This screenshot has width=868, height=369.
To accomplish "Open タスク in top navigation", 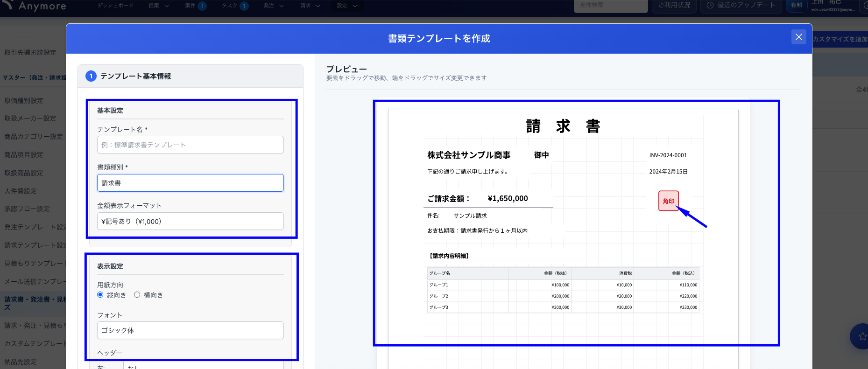I will [x=235, y=6].
